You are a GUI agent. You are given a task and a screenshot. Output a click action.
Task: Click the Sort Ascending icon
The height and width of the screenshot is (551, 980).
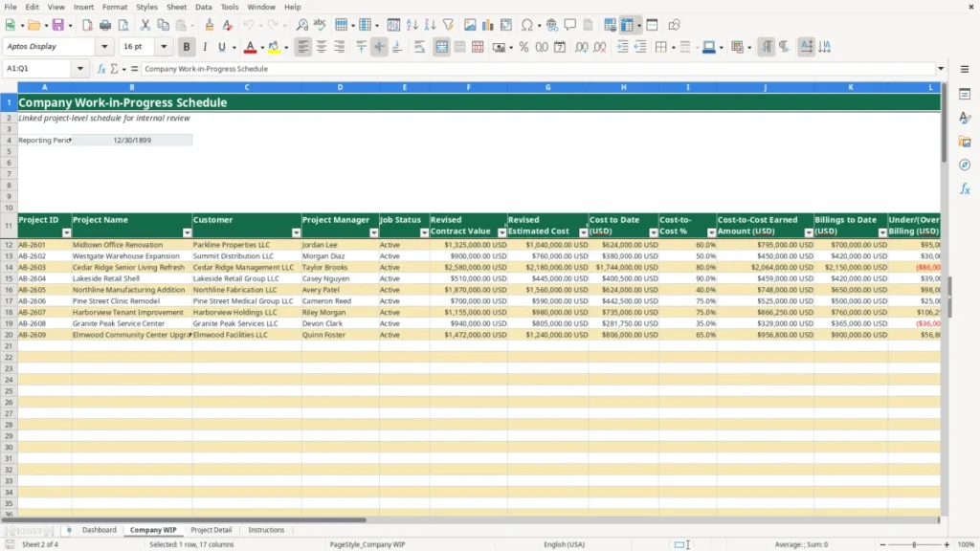pos(412,25)
